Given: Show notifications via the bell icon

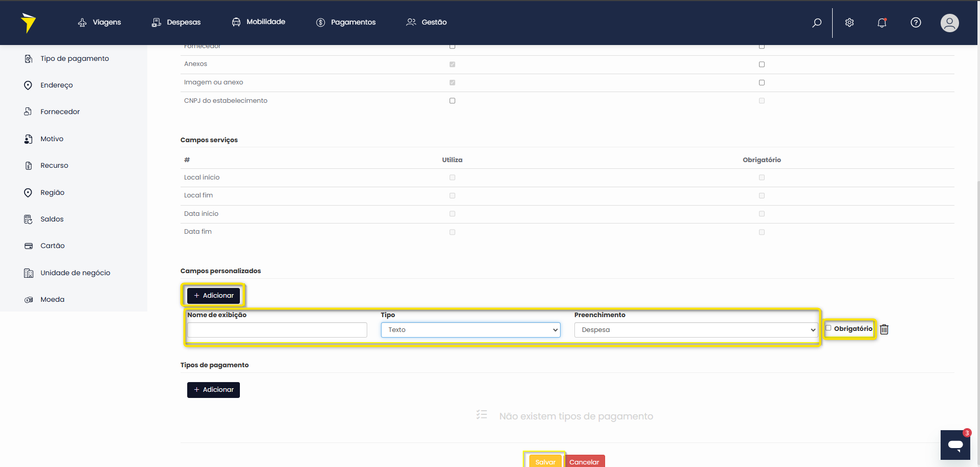Looking at the screenshot, I should pyautogui.click(x=882, y=23).
